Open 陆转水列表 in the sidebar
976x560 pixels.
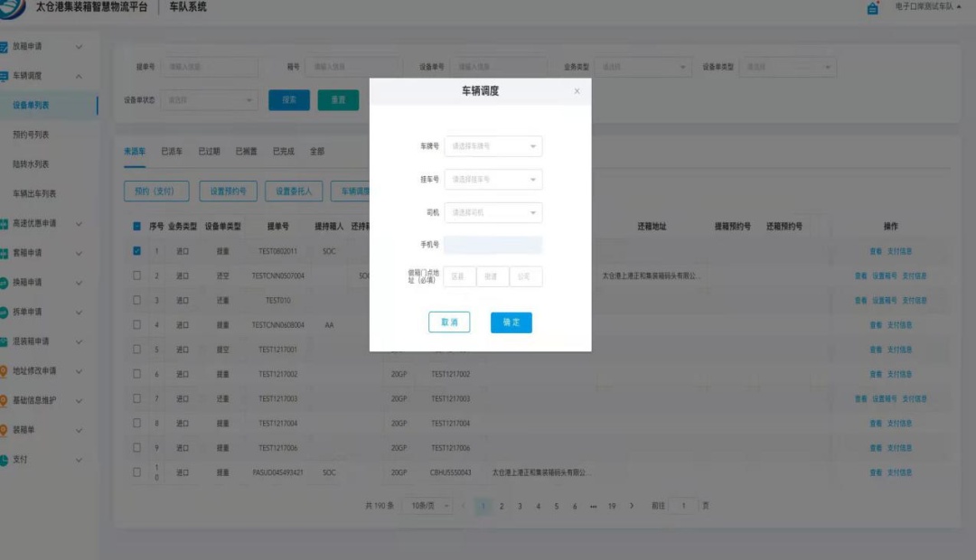click(x=31, y=164)
